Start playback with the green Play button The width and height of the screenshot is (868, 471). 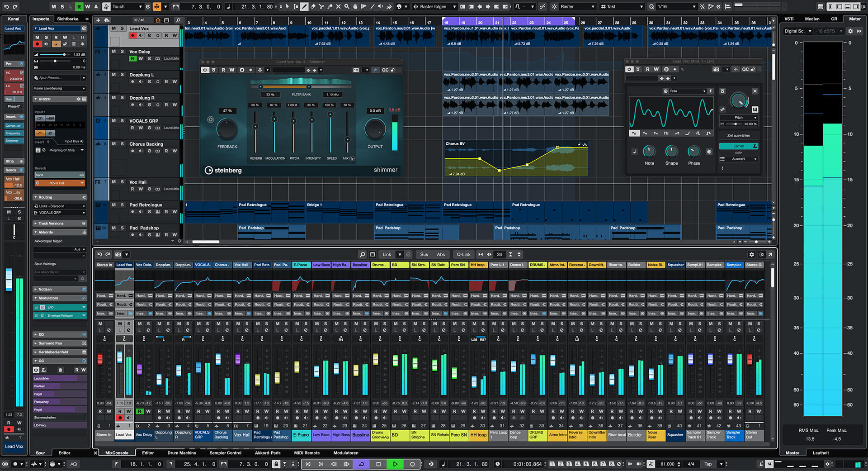(x=395, y=464)
